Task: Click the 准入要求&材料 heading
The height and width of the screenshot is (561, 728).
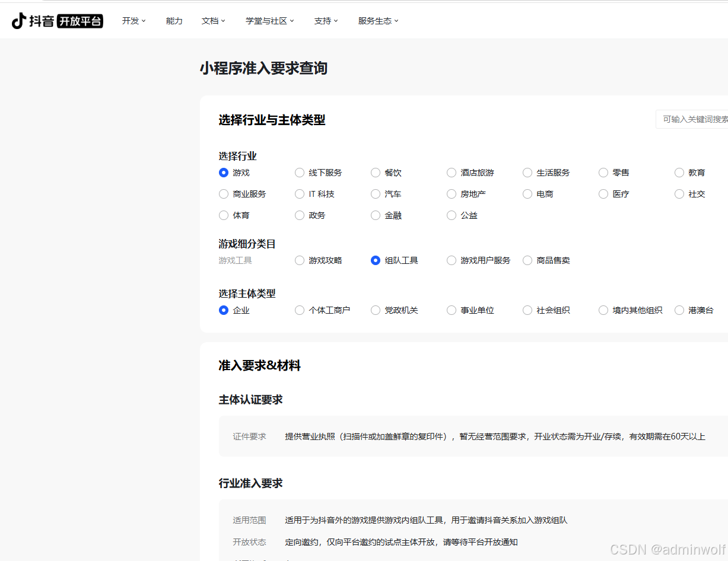Action: click(259, 366)
